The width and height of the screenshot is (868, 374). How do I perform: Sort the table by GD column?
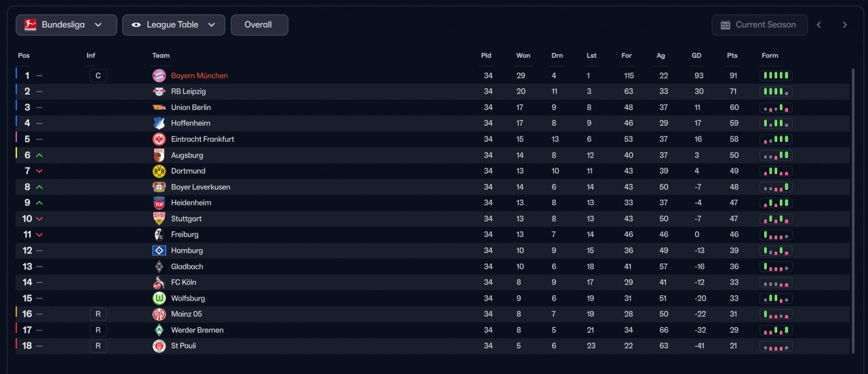696,56
